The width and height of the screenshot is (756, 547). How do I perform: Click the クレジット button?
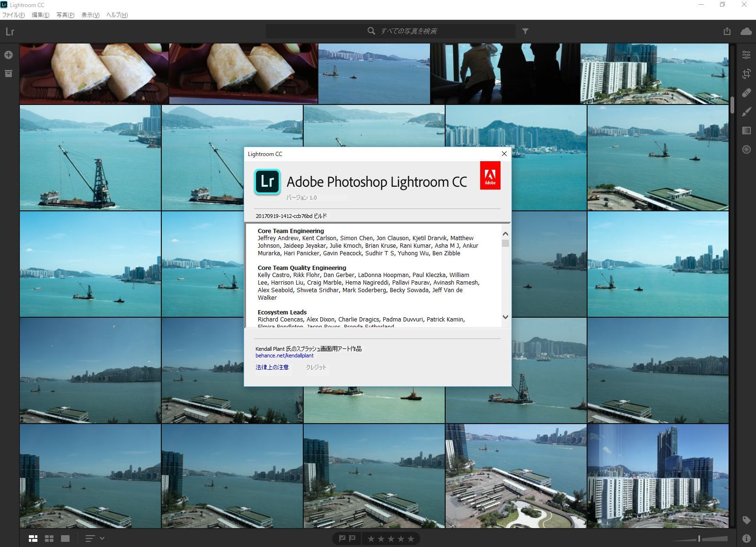(x=316, y=367)
